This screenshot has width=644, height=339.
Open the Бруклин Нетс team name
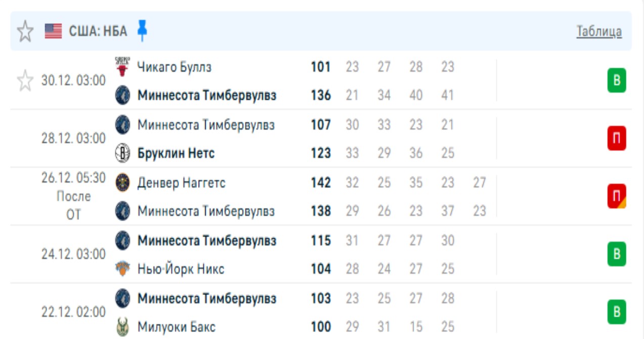pyautogui.click(x=176, y=153)
